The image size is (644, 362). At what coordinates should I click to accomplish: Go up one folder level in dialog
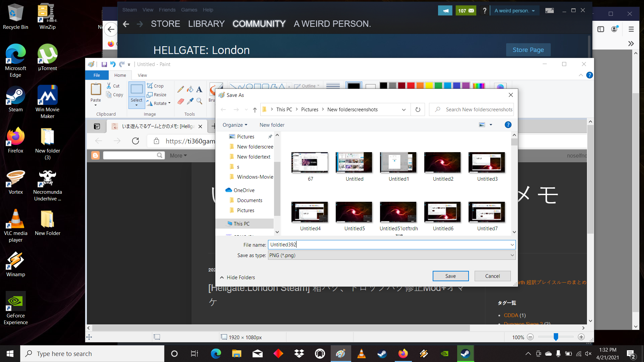(255, 110)
